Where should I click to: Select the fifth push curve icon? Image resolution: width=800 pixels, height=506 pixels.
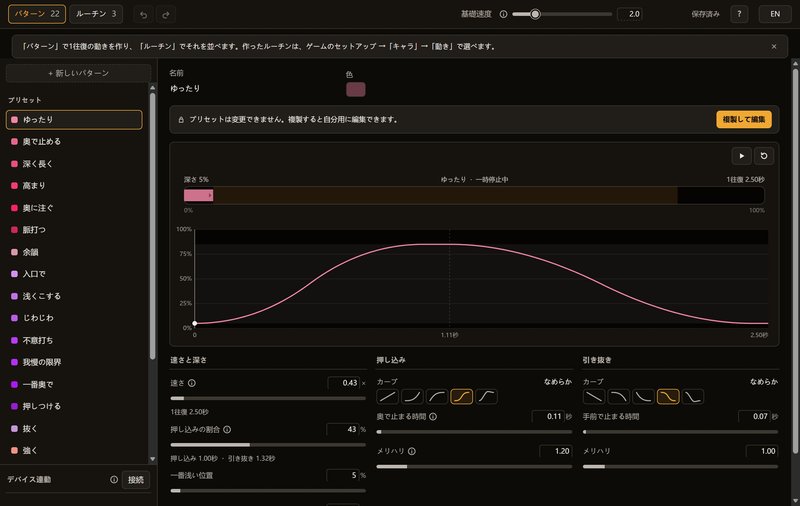click(487, 396)
